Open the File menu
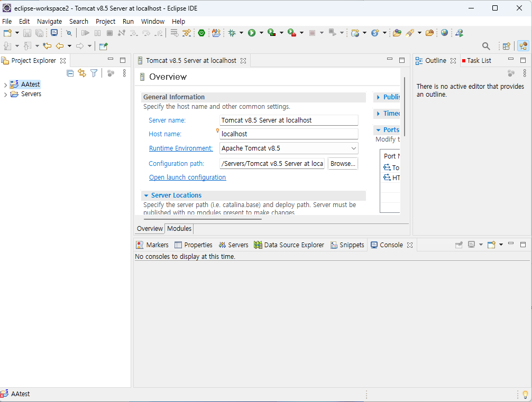532x402 pixels. pos(7,21)
